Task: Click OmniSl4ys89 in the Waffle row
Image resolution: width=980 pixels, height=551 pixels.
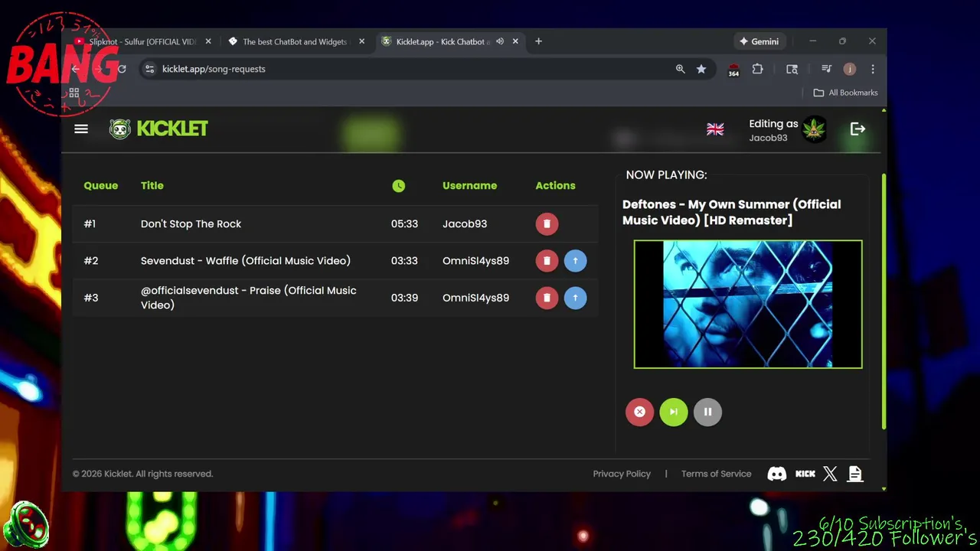Action: (x=475, y=261)
